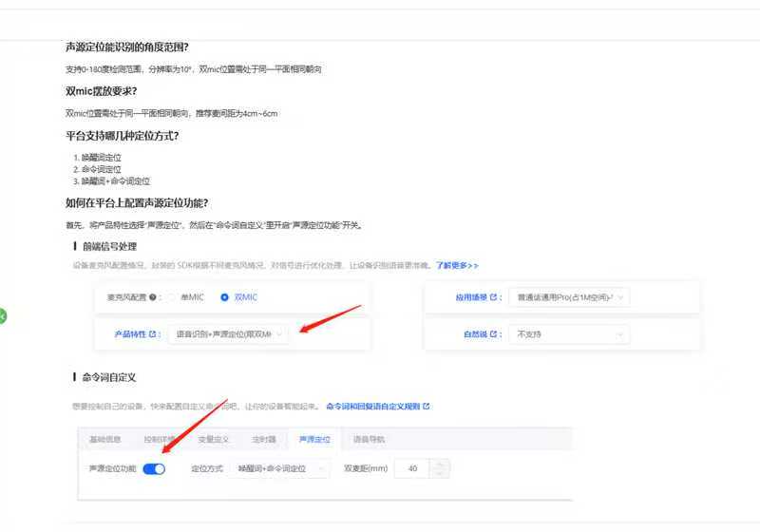This screenshot has height=532, width=760.
Task: Click list item 2. 命令词定位
Action: [98, 169]
